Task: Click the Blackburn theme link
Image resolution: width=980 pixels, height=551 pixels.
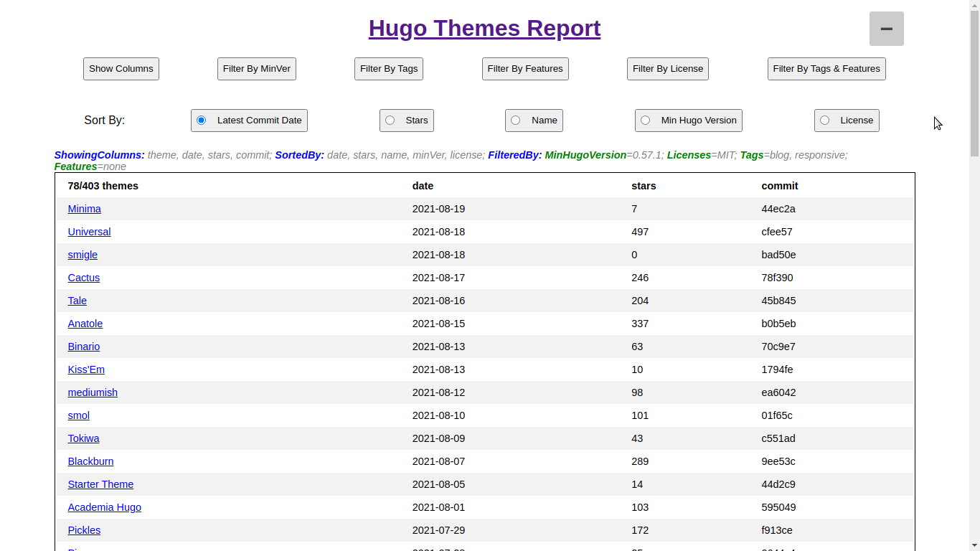Action: (90, 461)
